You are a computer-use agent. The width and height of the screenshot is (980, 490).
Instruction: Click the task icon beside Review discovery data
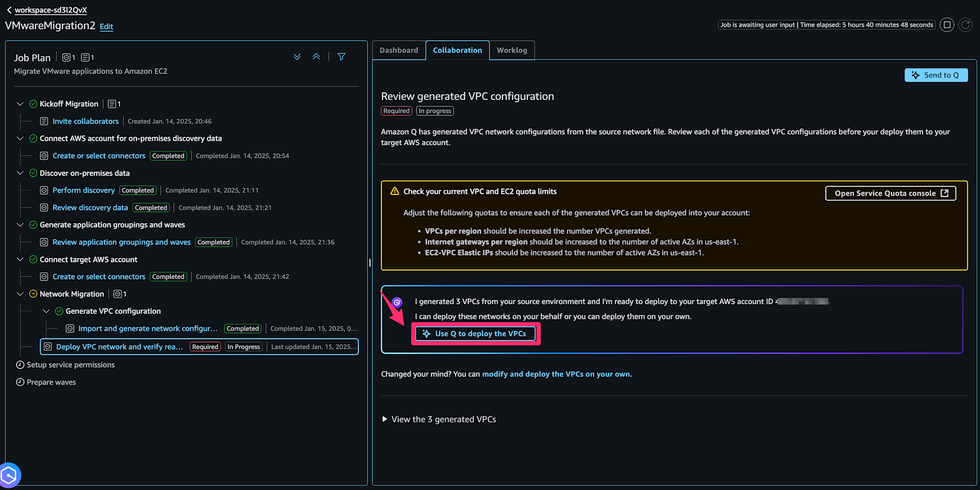pos(44,207)
